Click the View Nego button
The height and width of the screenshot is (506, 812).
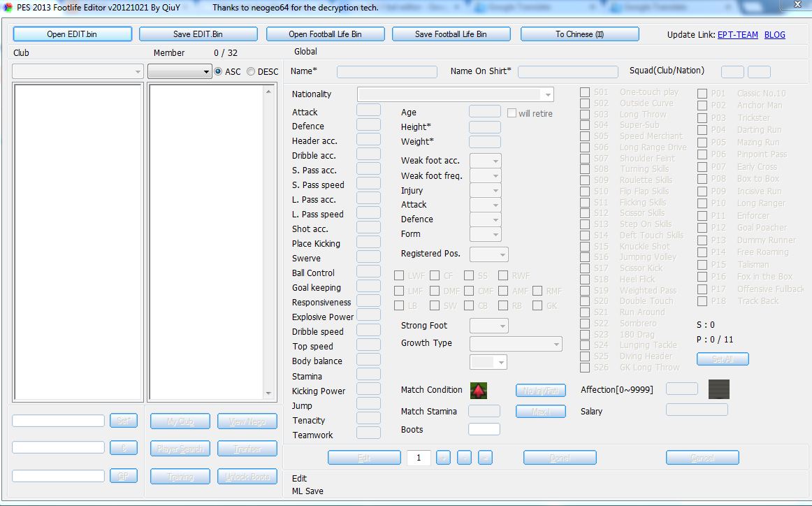tap(247, 421)
